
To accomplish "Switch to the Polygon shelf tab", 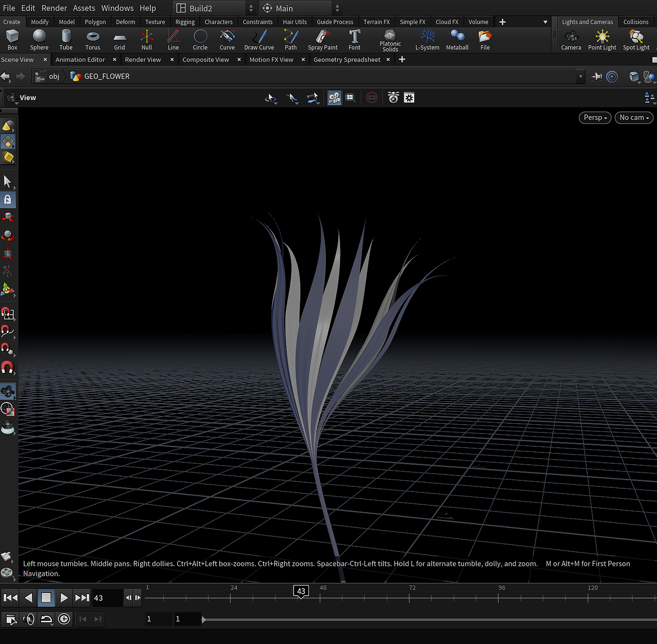I will (x=95, y=22).
